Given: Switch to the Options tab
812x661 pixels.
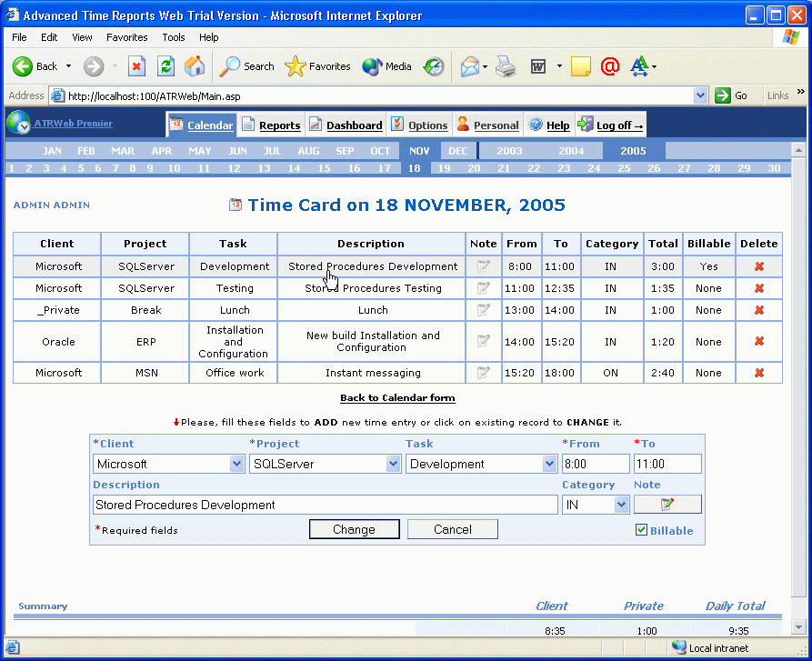Looking at the screenshot, I should click(x=419, y=125).
